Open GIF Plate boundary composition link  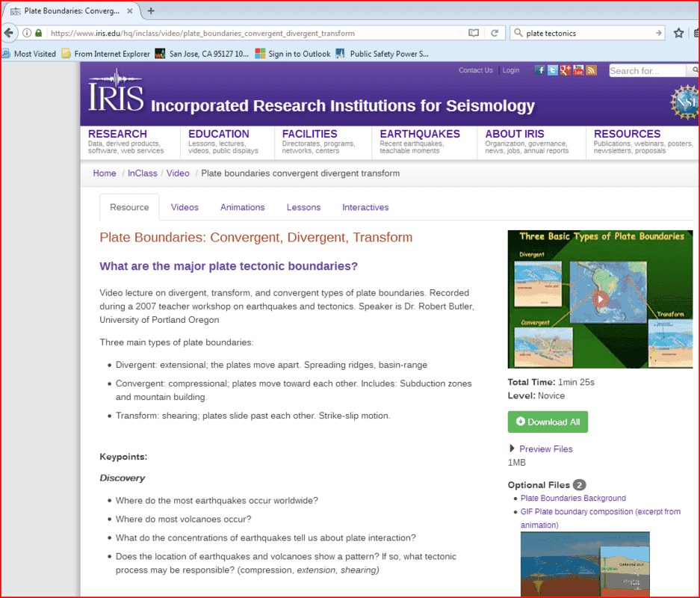[601, 518]
